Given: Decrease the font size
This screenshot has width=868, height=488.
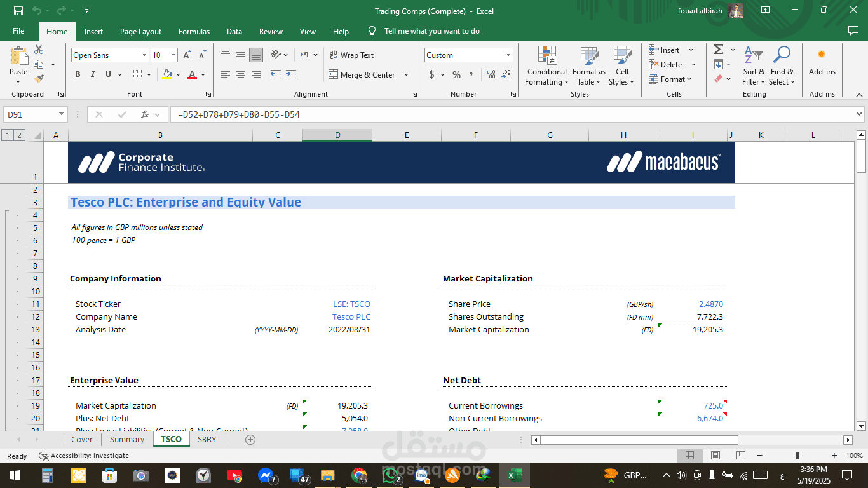Looking at the screenshot, I should coord(202,55).
